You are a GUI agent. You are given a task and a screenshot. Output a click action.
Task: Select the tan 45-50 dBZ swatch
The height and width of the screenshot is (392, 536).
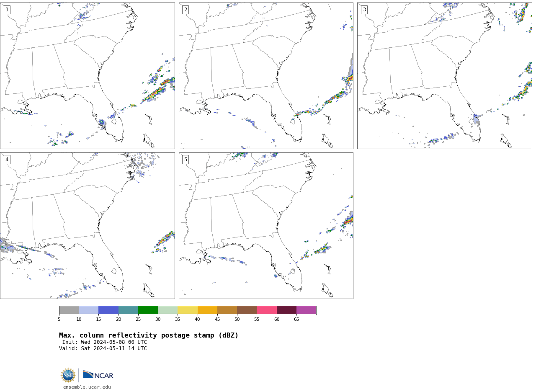pyautogui.click(x=227, y=310)
